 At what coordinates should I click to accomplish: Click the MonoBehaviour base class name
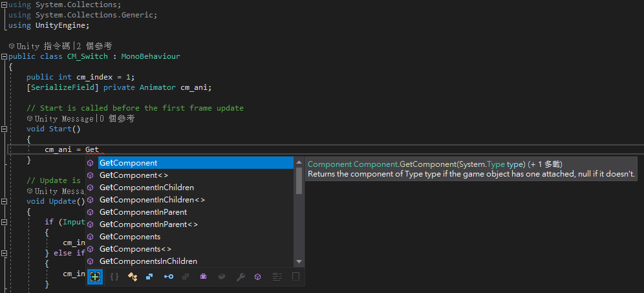point(150,56)
